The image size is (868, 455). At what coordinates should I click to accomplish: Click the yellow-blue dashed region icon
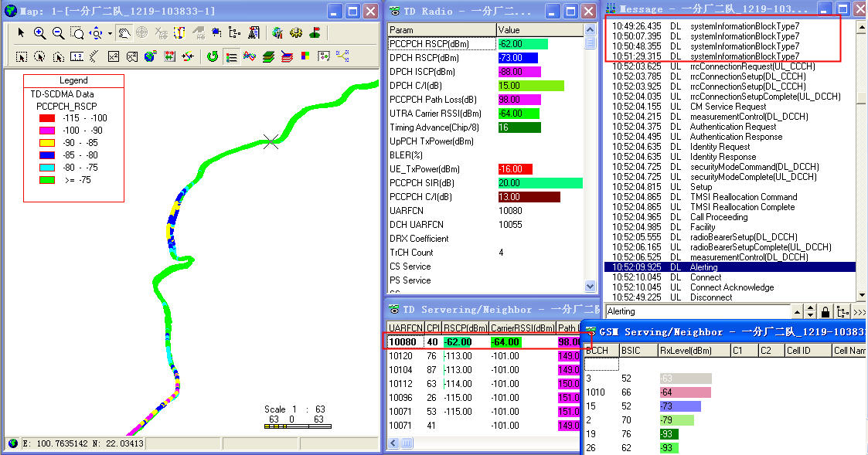[x=179, y=33]
